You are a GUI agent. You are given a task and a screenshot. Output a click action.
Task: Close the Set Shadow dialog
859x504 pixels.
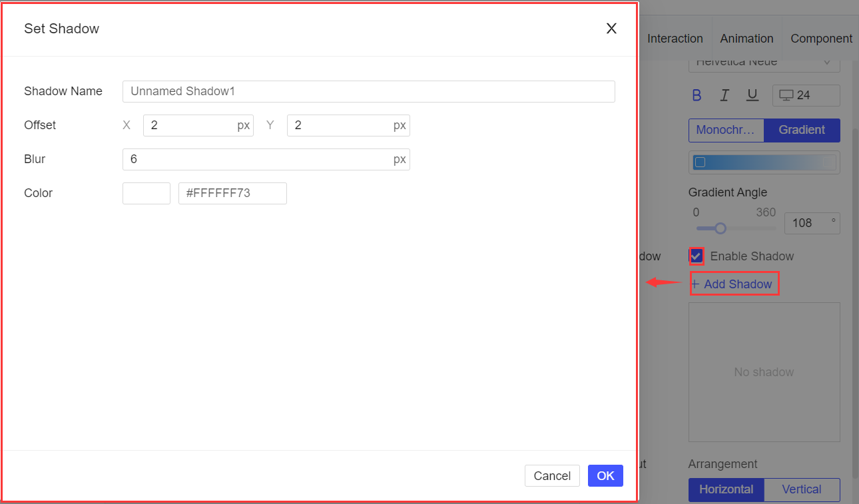coord(611,29)
